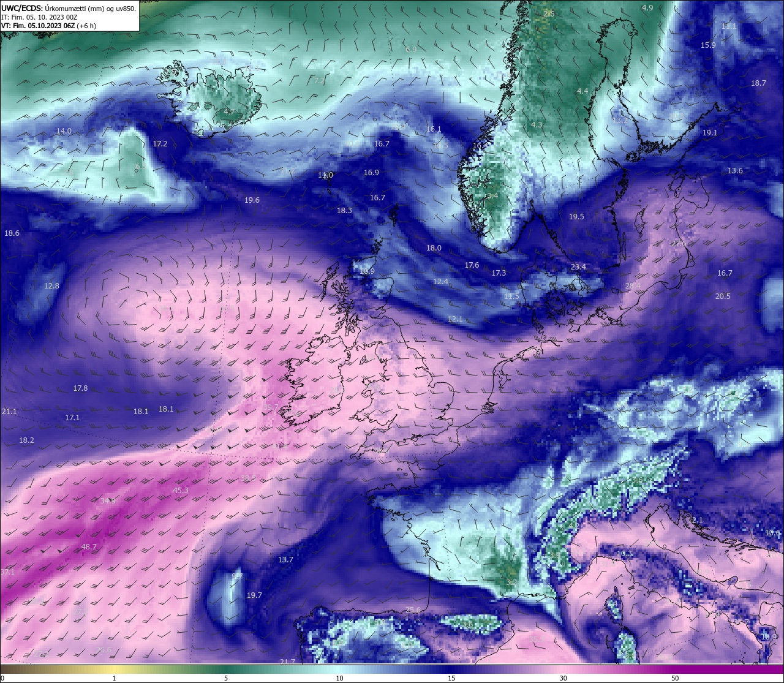This screenshot has width=784, height=683.
Task: Click the 12.4 value in the North Sea
Action: [440, 281]
